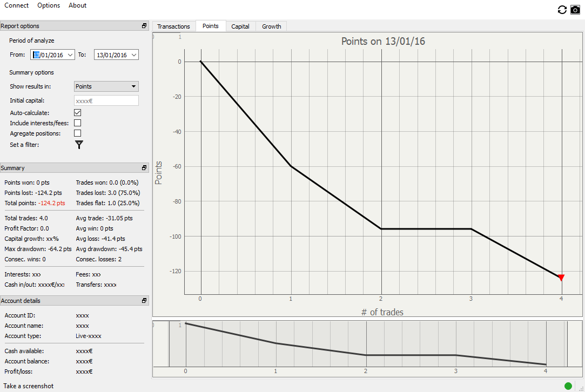The height and width of the screenshot is (392, 585).
Task: Open the About menu
Action: [78, 5]
